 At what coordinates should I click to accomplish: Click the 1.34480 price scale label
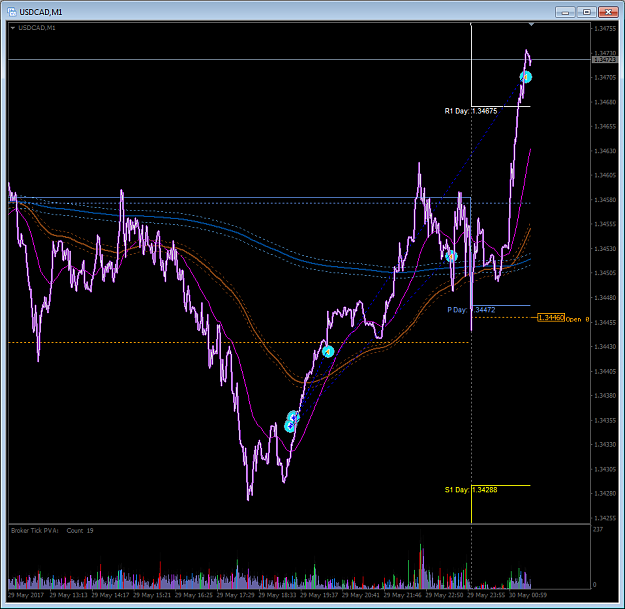[605, 298]
